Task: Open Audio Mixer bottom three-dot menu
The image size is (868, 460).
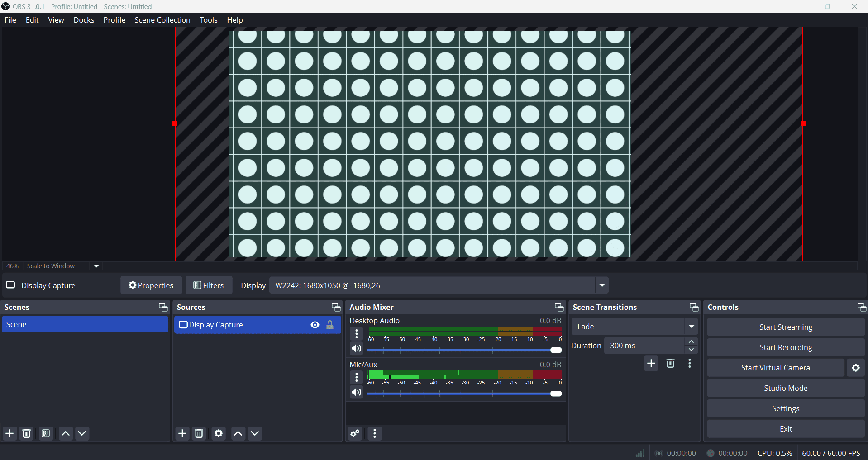Action: coord(375,433)
